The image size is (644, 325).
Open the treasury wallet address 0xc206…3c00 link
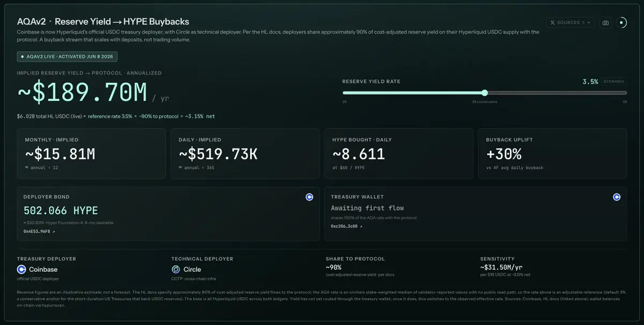point(346,226)
